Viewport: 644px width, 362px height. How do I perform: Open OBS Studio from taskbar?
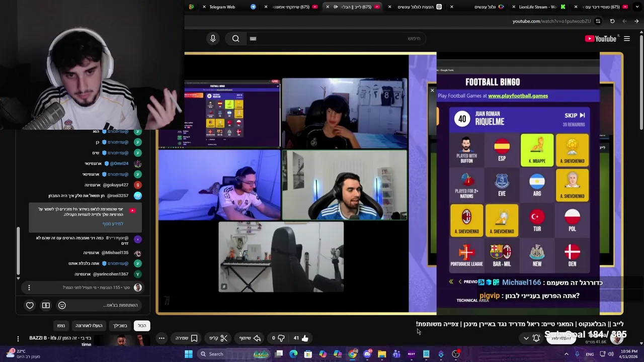tap(455, 354)
